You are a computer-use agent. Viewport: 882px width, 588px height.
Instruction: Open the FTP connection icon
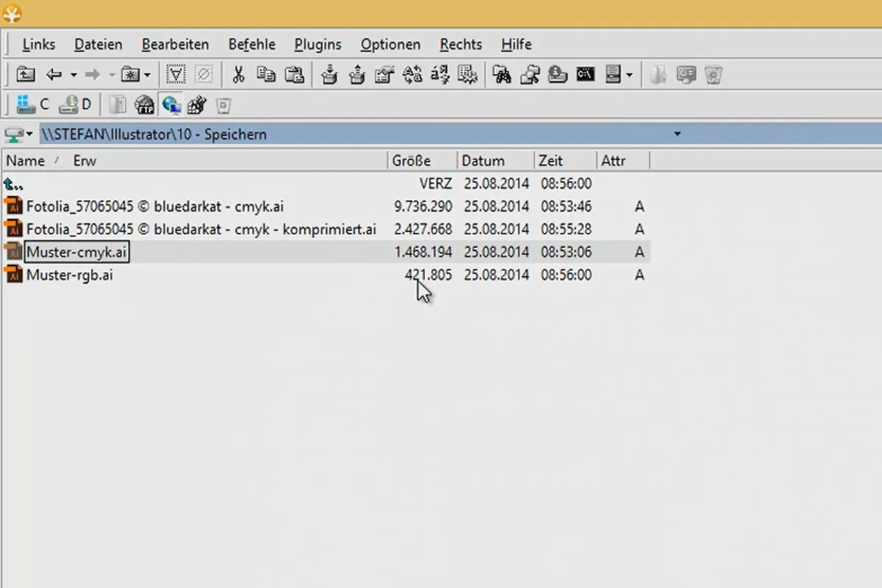145,105
